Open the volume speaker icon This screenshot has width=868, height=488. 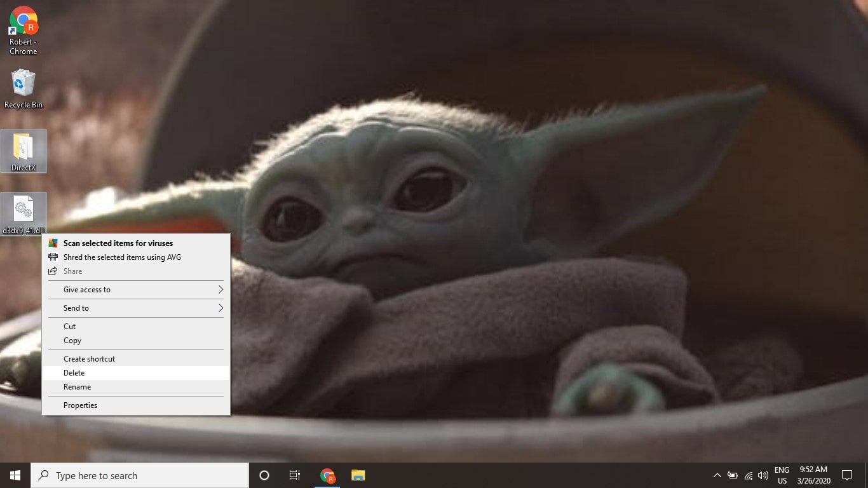click(x=763, y=475)
